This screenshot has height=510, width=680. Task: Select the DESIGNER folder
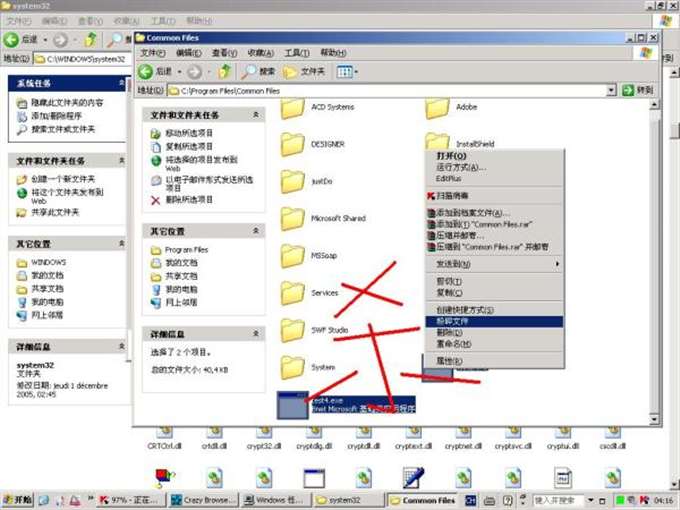tap(312, 144)
